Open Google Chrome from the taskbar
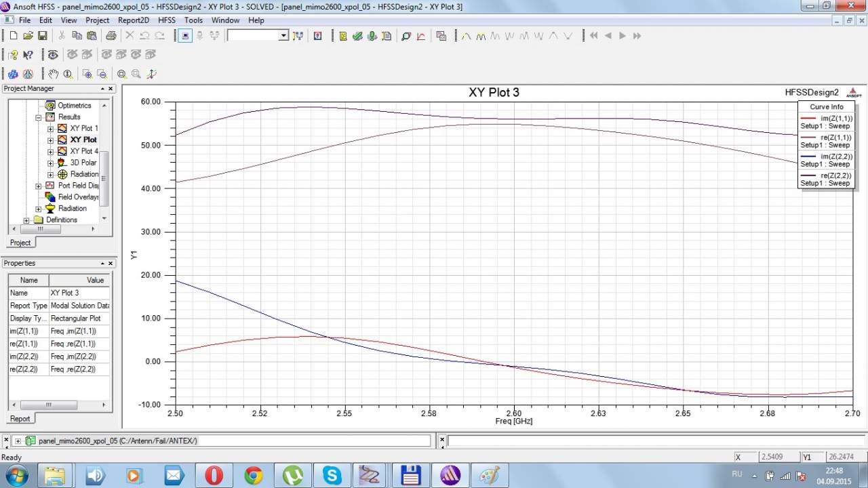Image resolution: width=868 pixels, height=488 pixels. pyautogui.click(x=254, y=475)
